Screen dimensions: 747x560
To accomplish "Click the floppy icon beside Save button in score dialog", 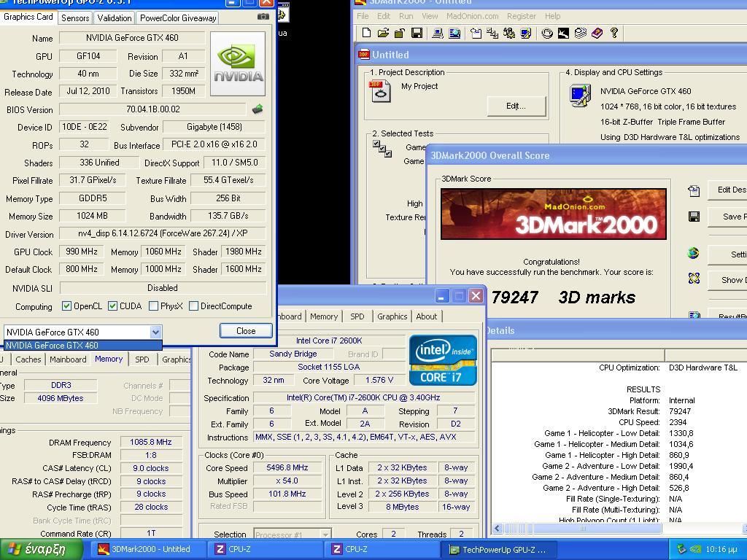I will 694,217.
